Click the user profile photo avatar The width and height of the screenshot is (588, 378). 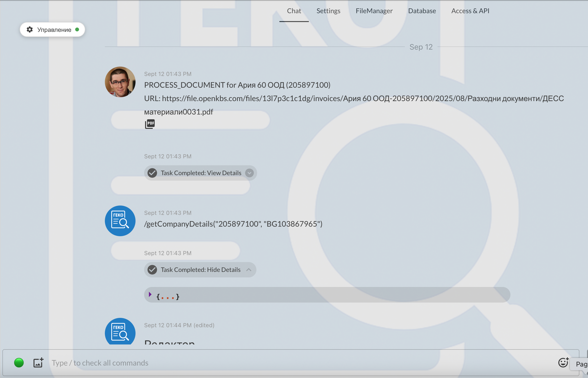click(120, 82)
